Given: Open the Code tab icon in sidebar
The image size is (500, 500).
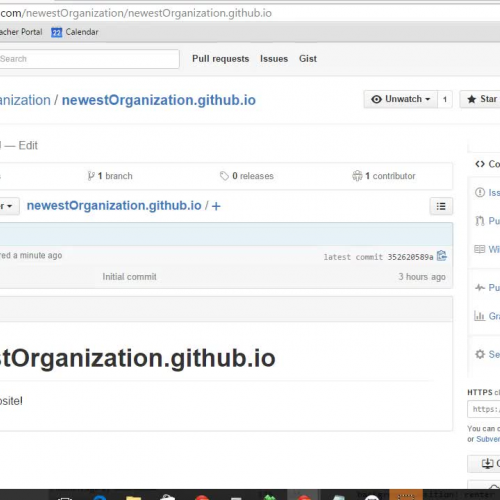Looking at the screenshot, I should pyautogui.click(x=480, y=164).
